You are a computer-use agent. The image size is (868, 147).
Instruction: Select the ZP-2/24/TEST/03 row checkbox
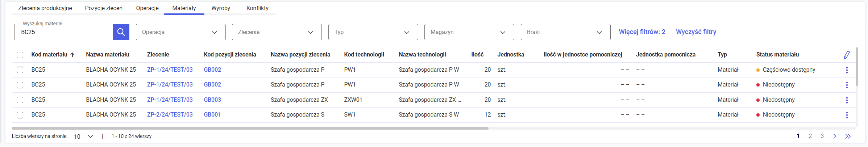(20, 115)
